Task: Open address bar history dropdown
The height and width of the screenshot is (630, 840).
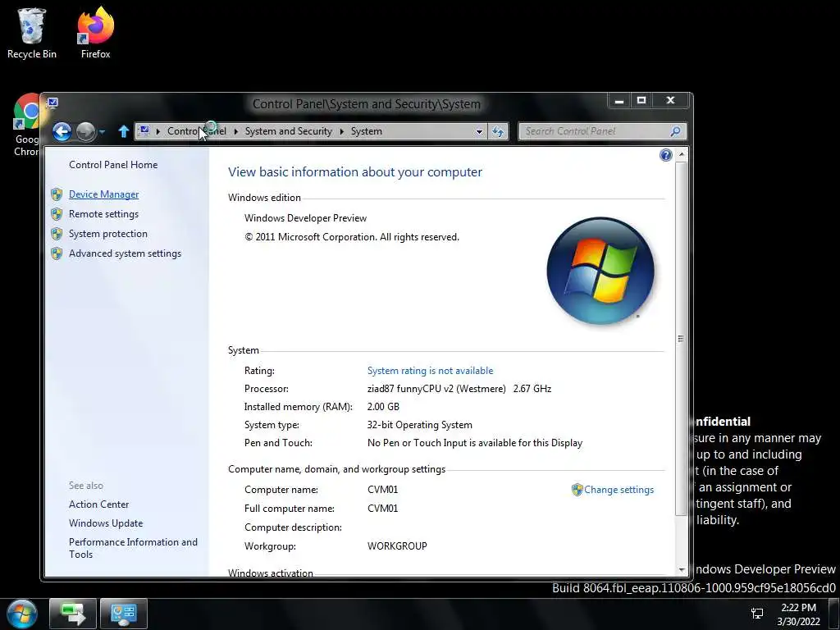Action: point(479,131)
